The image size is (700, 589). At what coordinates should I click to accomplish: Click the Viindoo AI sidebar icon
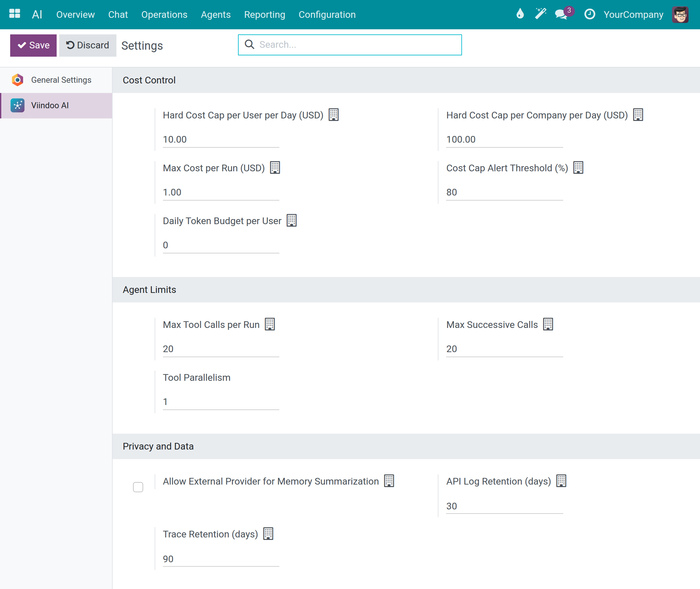(17, 105)
